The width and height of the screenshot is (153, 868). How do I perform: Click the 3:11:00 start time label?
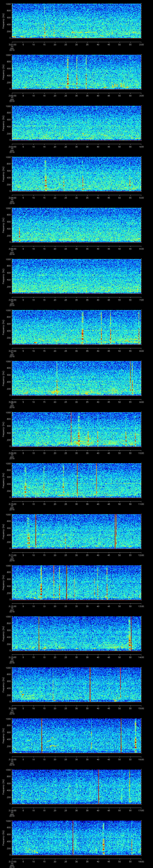coord(12,555)
